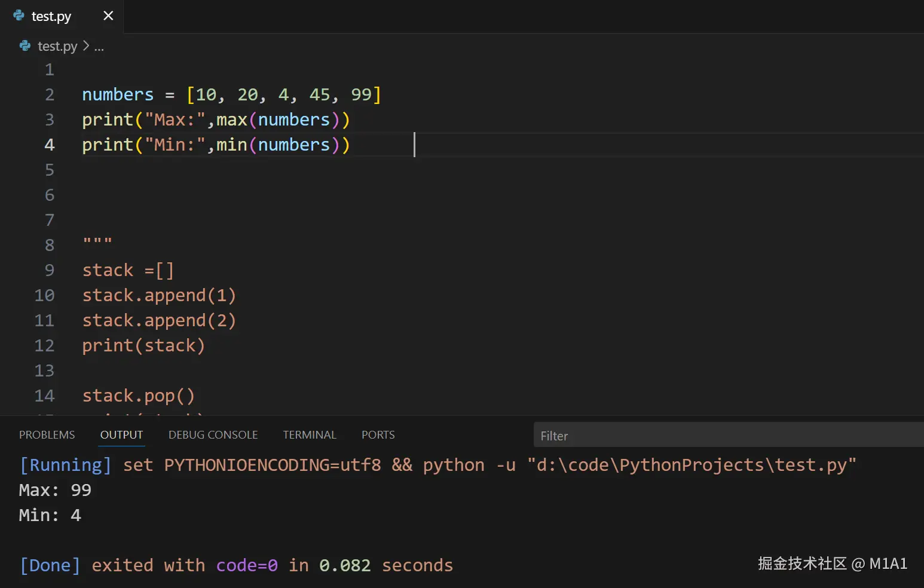Focus the output Filter input field

(x=729, y=435)
